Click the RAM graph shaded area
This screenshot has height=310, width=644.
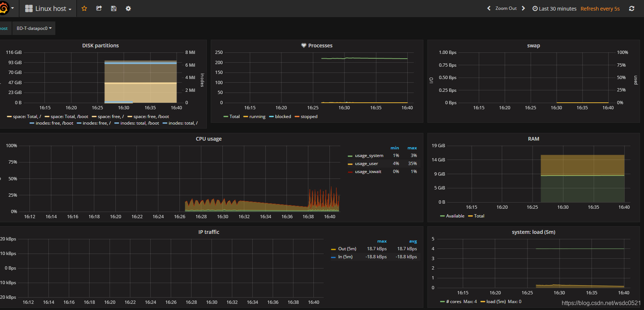click(x=582, y=178)
